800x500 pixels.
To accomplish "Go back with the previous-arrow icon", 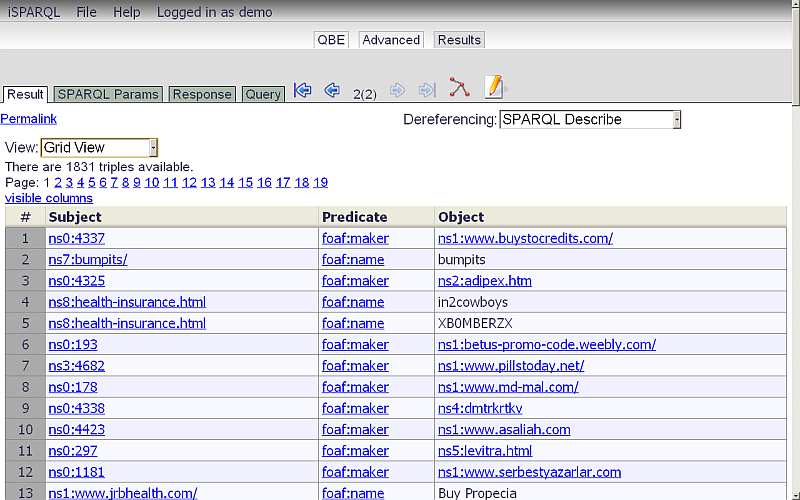I will point(332,90).
